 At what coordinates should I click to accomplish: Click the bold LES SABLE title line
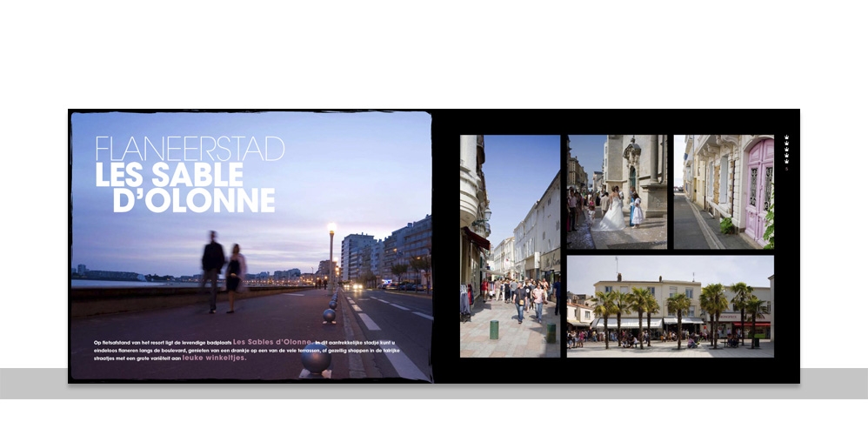[169, 175]
